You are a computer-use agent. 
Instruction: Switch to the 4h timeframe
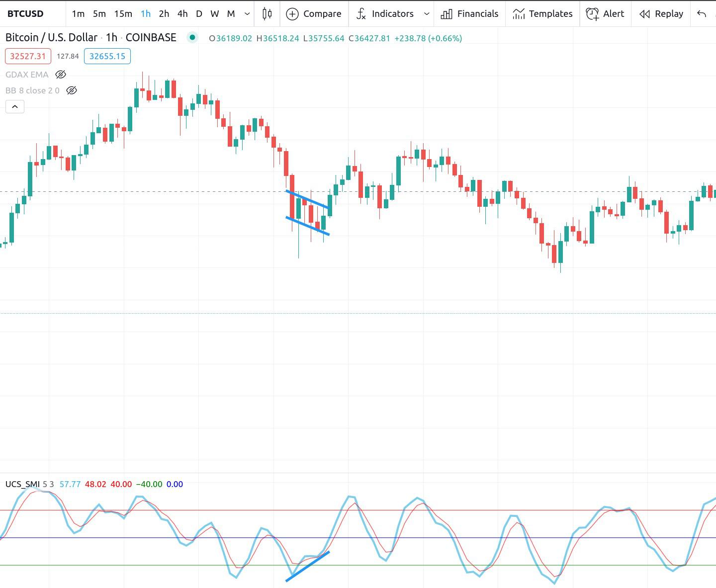[182, 14]
